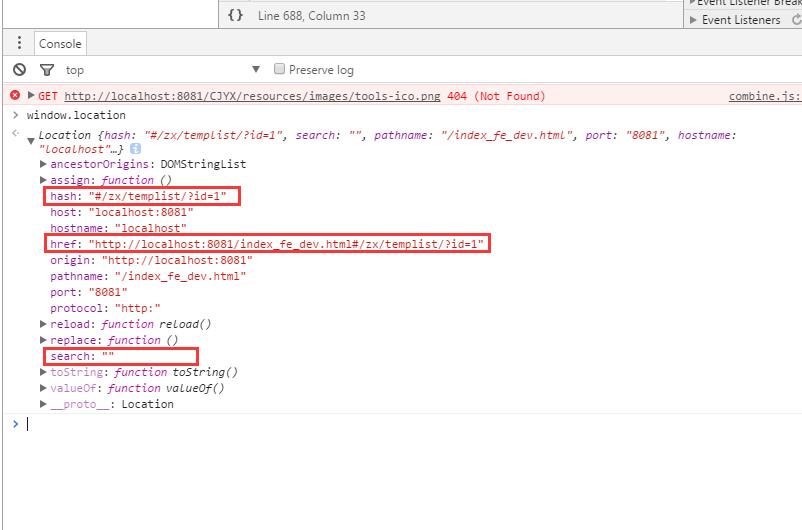
Task: Click the pretty-print curly braces icon
Action: 235,15
